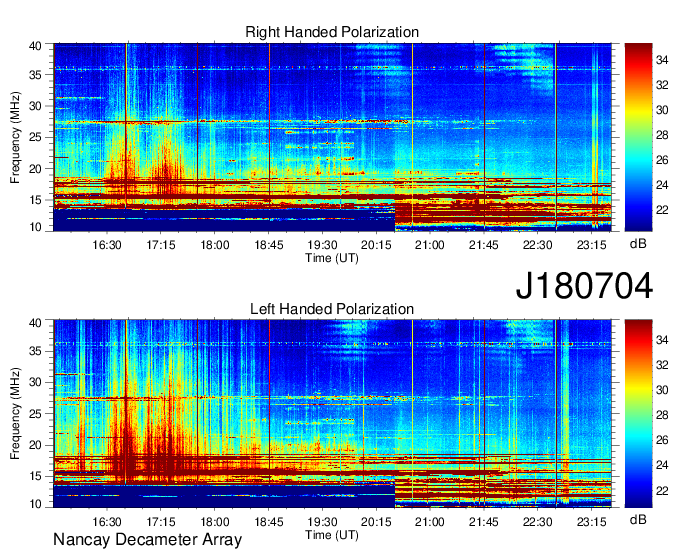The image size is (680, 552).
Task: Click the 21:00 time tick of Left Handed plot
Action: 430,522
